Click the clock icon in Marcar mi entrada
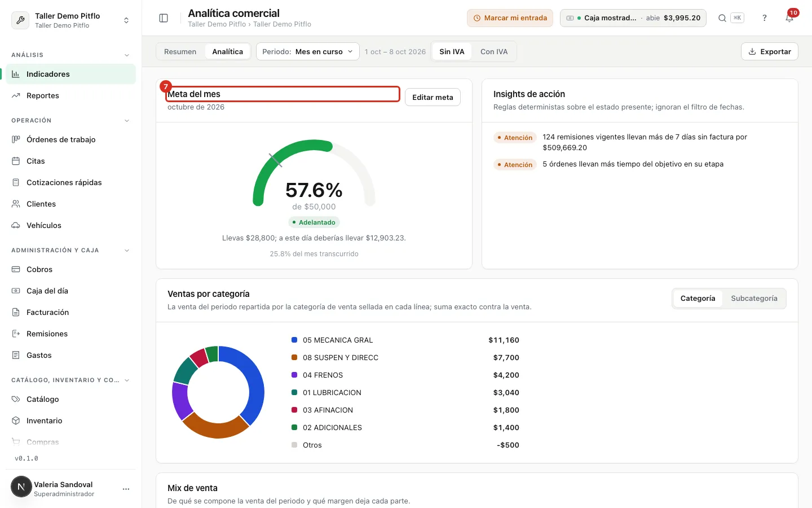Viewport: 812px width, 508px height. coord(477,18)
